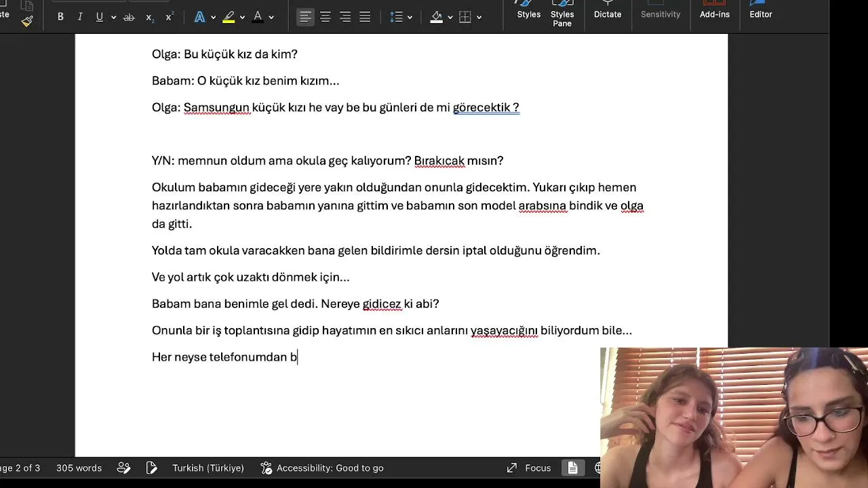868x488 pixels.
Task: Toggle bold formatting
Action: click(60, 17)
